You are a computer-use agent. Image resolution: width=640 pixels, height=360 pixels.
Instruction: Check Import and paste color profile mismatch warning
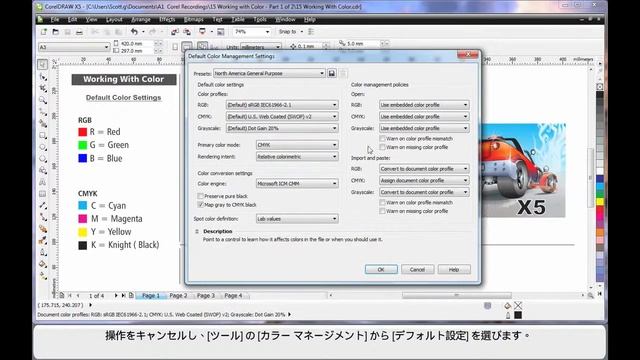tap(382, 202)
